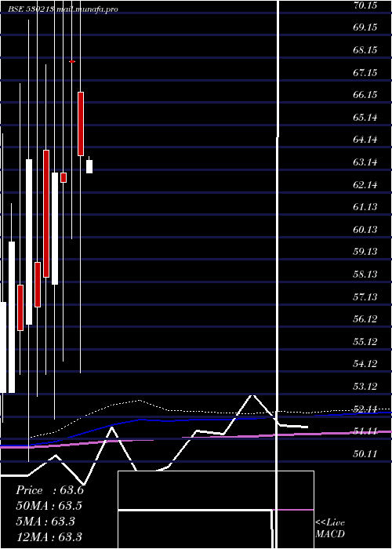Click the 54.12 price axis label
Image resolution: width=392 pixels, height=549 pixels.
(x=365, y=364)
